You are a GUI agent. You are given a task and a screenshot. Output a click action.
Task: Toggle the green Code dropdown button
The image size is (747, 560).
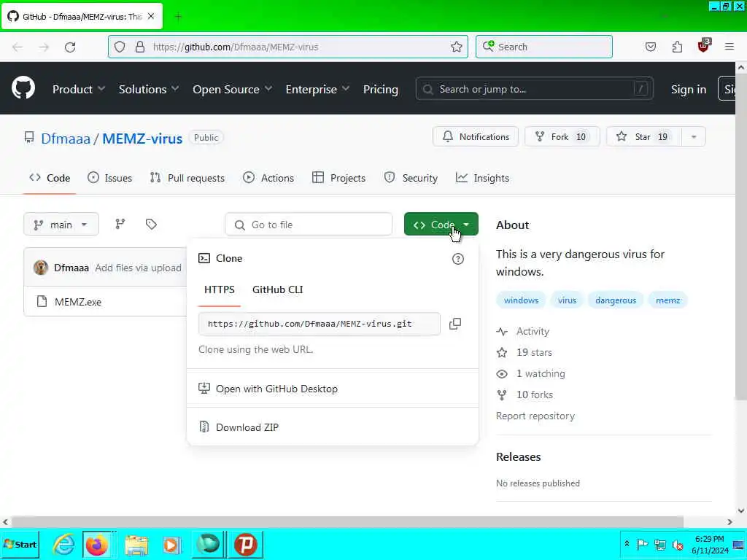441,225
